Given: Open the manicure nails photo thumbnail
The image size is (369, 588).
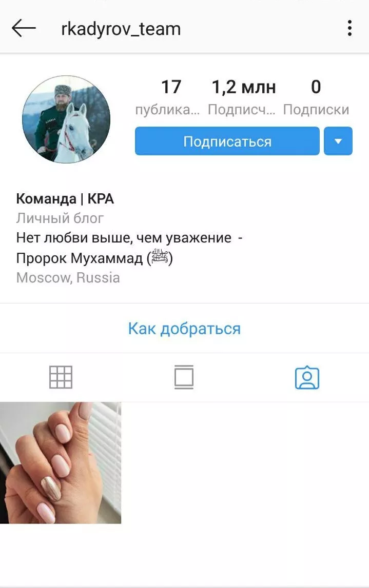Looking at the screenshot, I should click(x=61, y=463).
